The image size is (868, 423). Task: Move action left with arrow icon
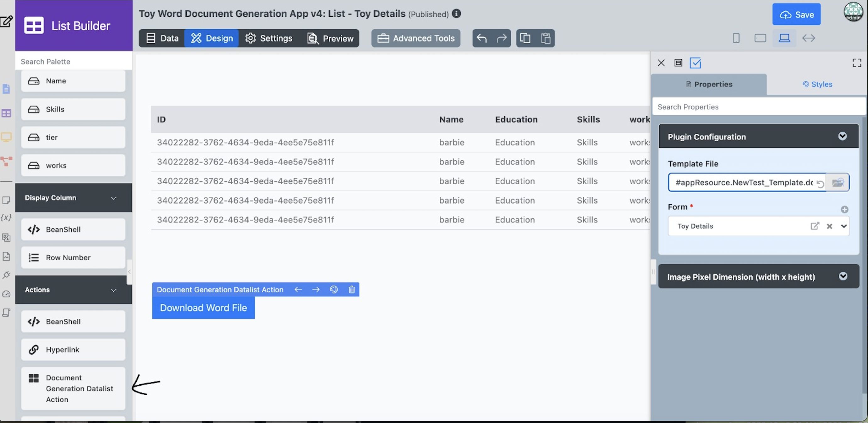point(298,289)
